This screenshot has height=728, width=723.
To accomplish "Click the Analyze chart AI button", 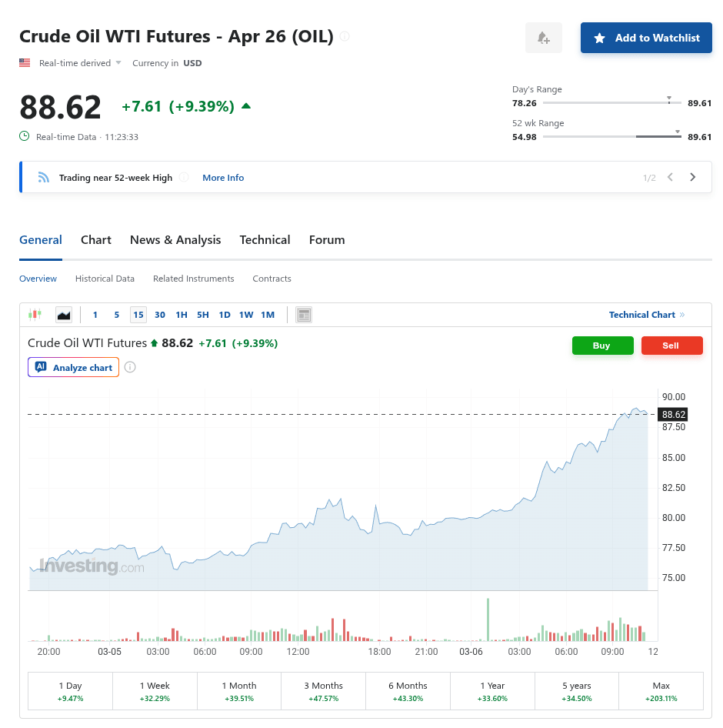I will (73, 367).
